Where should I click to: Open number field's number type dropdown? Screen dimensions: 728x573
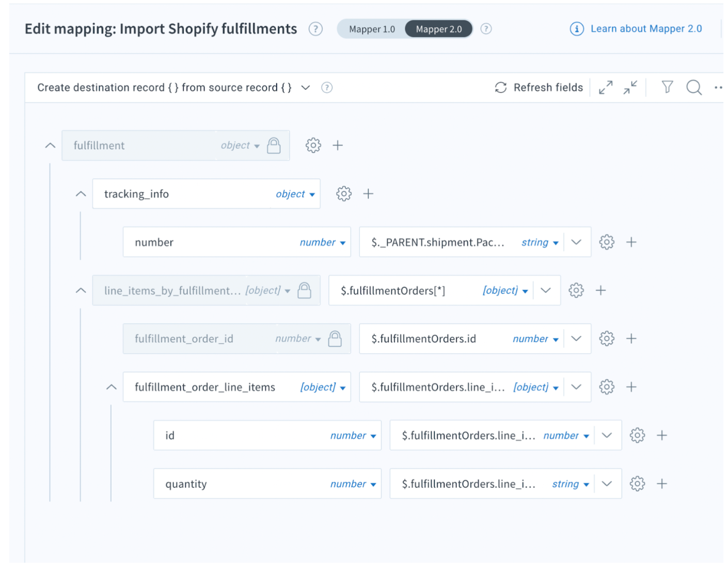tap(323, 242)
